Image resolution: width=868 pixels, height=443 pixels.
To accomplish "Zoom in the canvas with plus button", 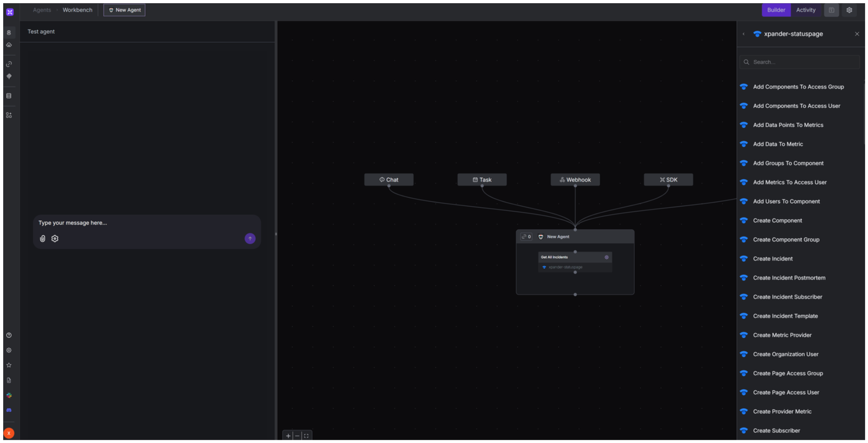I will pos(288,436).
